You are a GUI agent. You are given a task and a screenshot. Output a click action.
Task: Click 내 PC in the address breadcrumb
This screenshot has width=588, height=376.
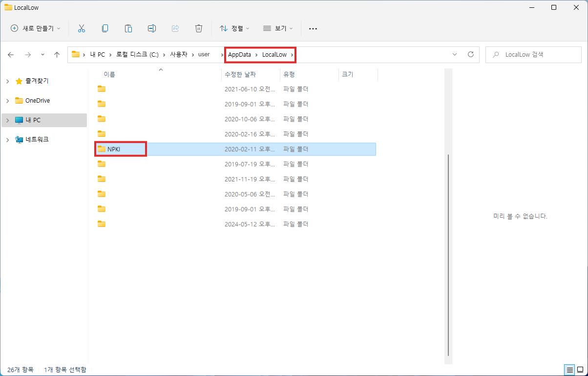click(98, 54)
